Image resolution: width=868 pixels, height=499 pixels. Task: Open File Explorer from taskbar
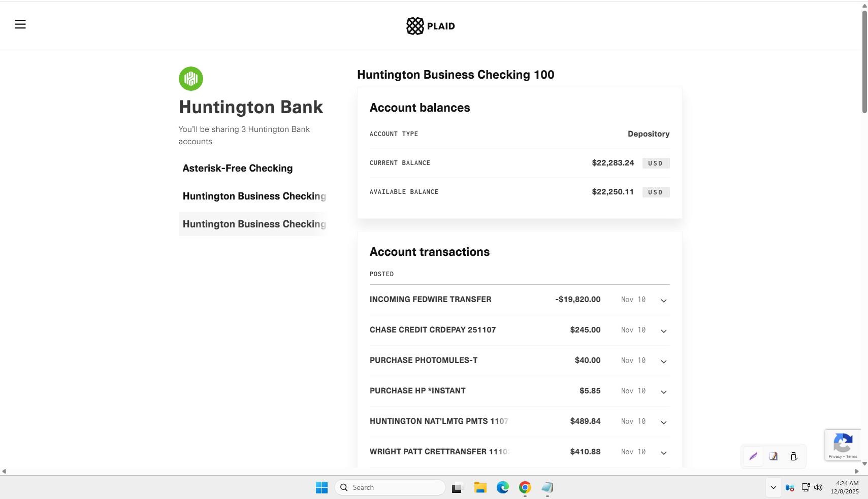pyautogui.click(x=480, y=487)
